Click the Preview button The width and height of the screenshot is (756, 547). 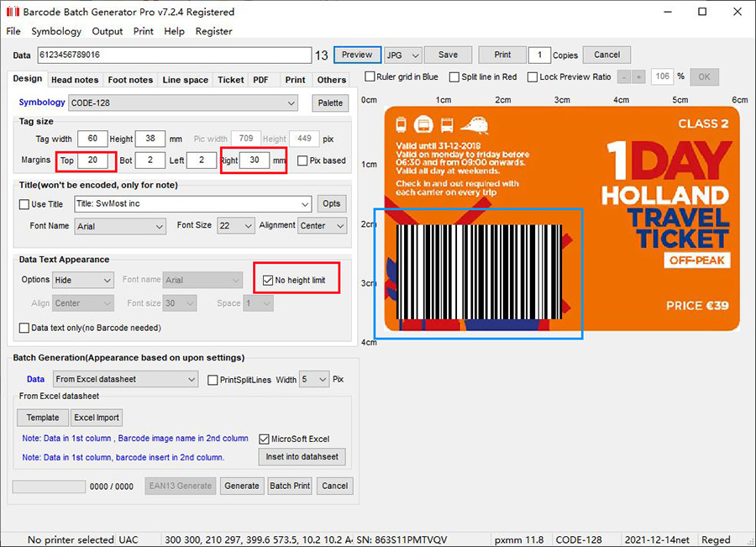357,55
